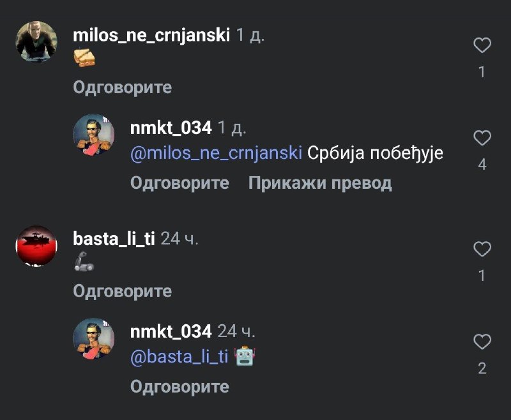This screenshot has height=420, width=511.
Task: Like basta_li_ti's mechanical arm comment
Action: (482, 249)
